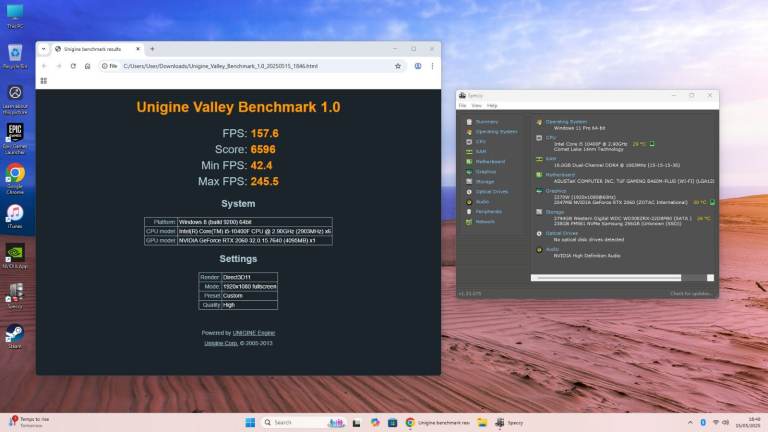Image resolution: width=768 pixels, height=432 pixels.
Task: Open the Apps grid in bookmarks bar
Action: point(44,81)
